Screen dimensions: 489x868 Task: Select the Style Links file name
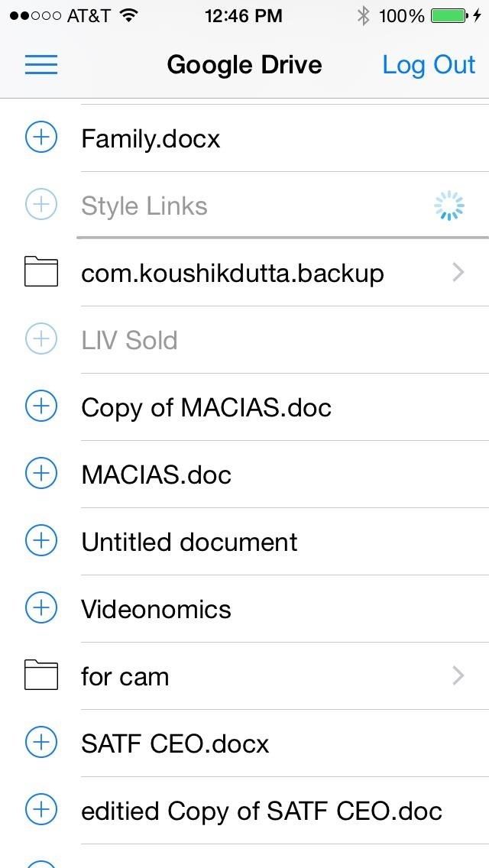pyautogui.click(x=144, y=206)
